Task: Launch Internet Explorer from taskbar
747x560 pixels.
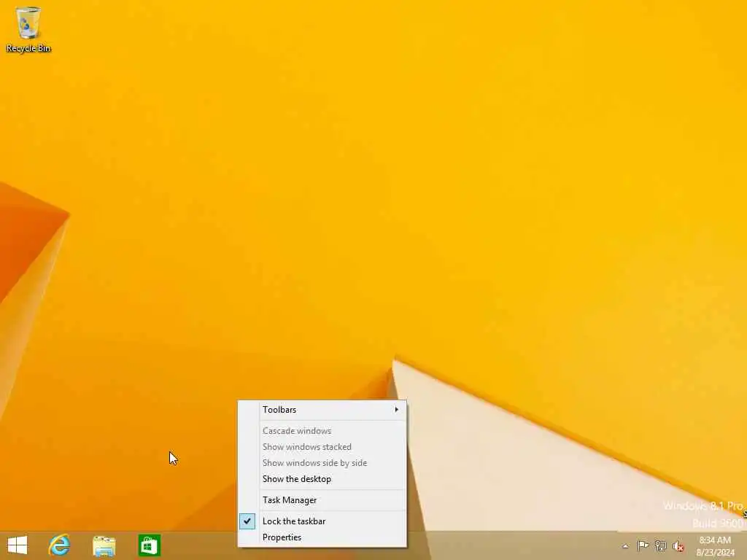Action: [60, 545]
